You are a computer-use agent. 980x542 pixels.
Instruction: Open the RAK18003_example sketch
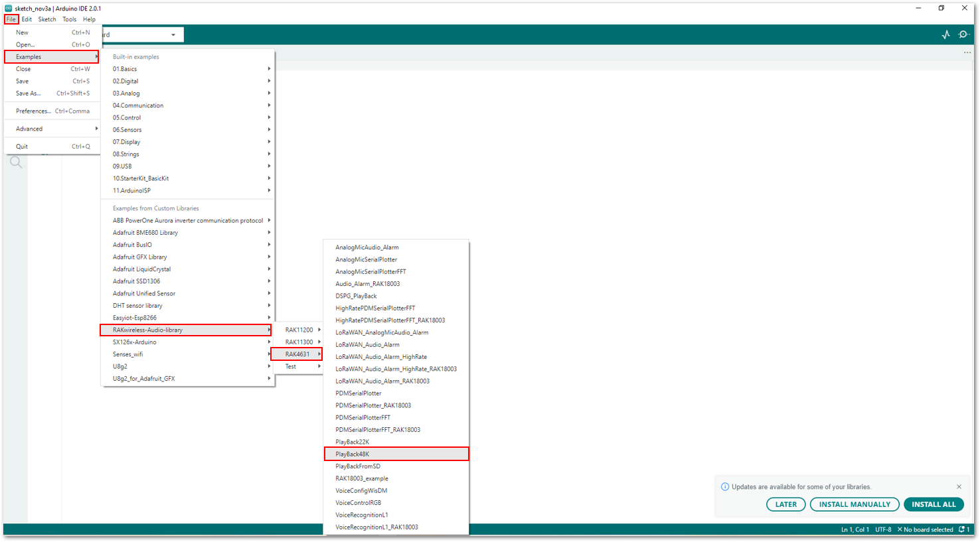click(x=396, y=478)
